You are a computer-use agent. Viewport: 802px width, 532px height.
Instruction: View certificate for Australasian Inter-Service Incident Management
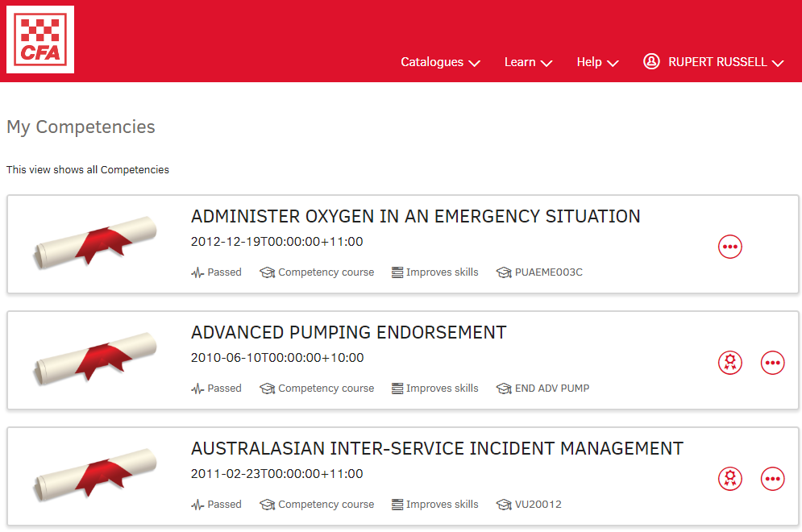click(730, 479)
